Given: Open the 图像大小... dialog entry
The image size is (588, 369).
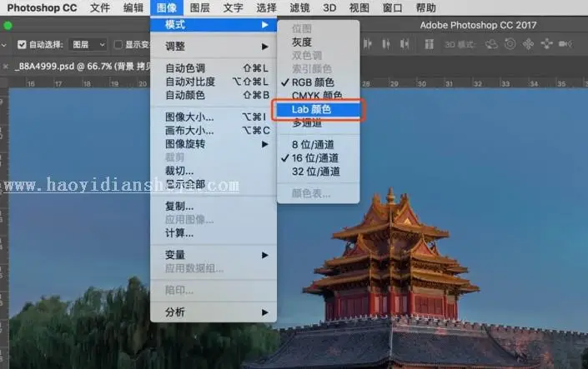Looking at the screenshot, I should (214, 117).
